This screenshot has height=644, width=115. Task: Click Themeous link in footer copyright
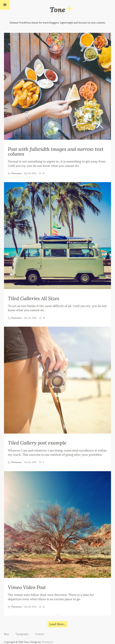coord(47,642)
